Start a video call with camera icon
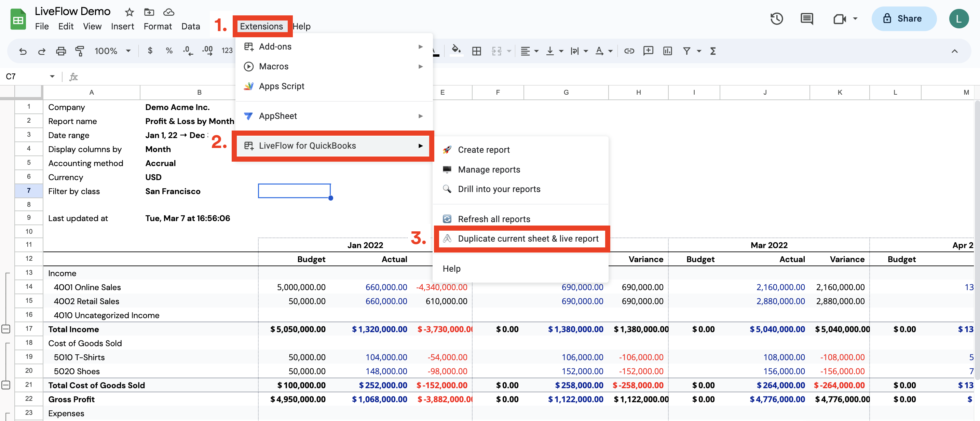Viewport: 980px width, 421px height. 839,19
